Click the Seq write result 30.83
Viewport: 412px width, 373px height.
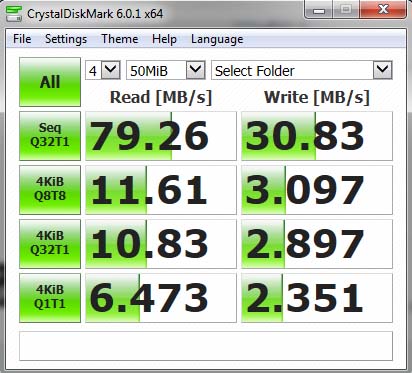click(x=317, y=136)
